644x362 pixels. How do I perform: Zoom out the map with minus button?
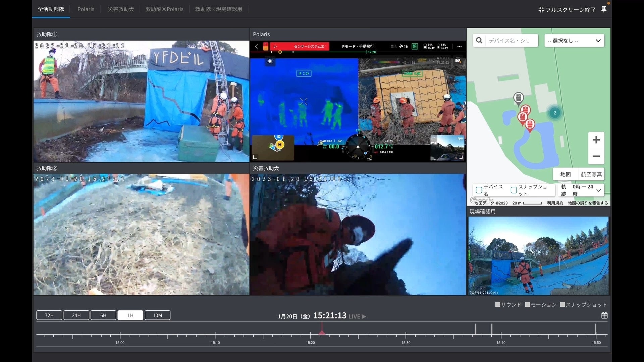pyautogui.click(x=596, y=156)
